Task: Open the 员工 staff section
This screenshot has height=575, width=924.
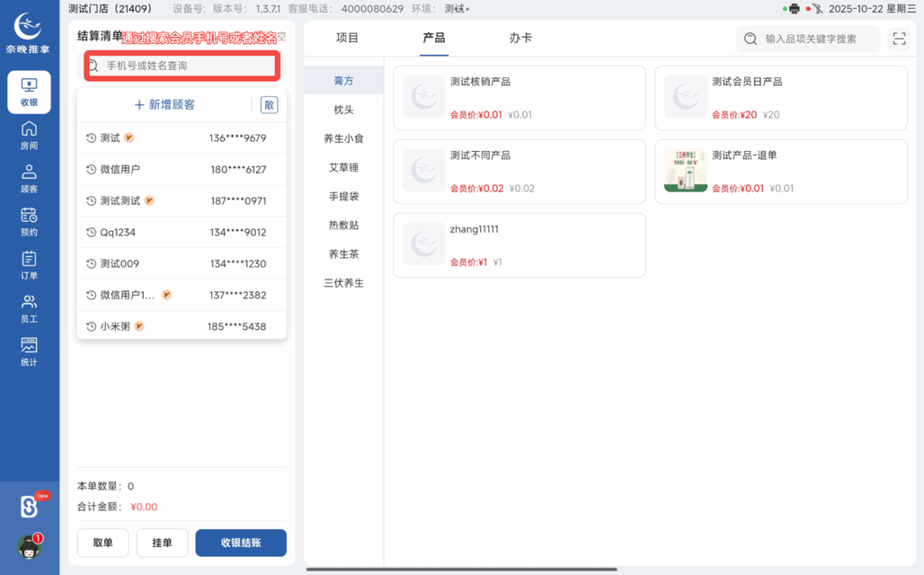Action: click(30, 308)
